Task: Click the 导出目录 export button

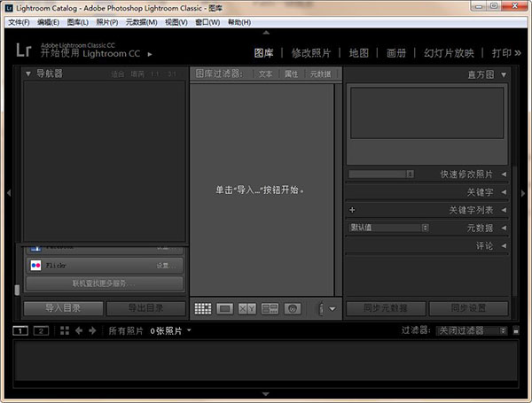Action: (145, 309)
